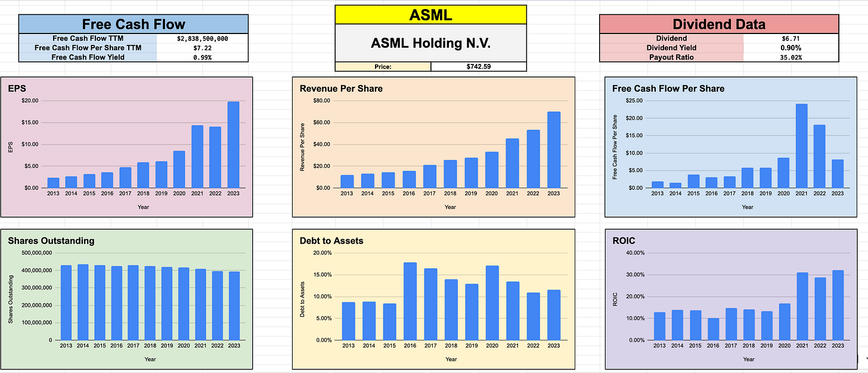Click 2020 bar in Debt to Assets chart
The image size is (868, 373).
tap(492, 303)
